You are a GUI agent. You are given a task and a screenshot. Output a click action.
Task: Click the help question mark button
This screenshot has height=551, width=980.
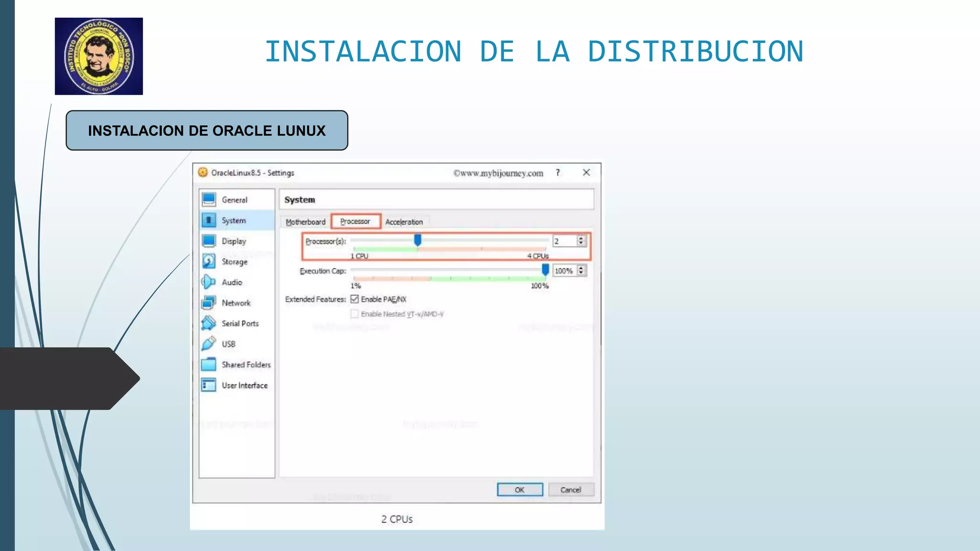(557, 173)
